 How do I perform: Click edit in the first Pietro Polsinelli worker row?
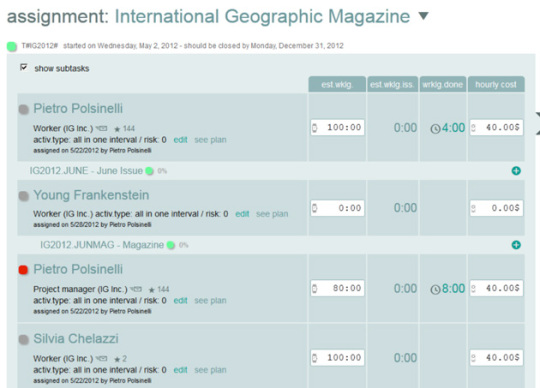pyautogui.click(x=180, y=140)
